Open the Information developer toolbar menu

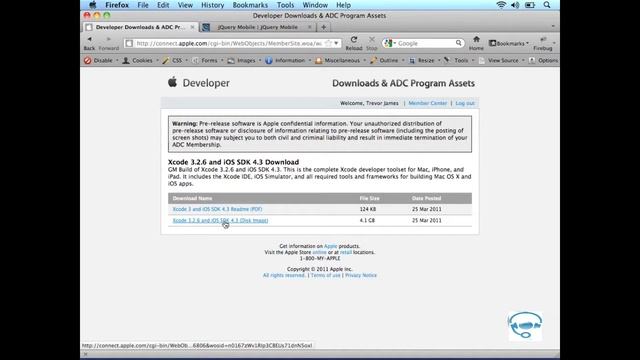coord(288,60)
